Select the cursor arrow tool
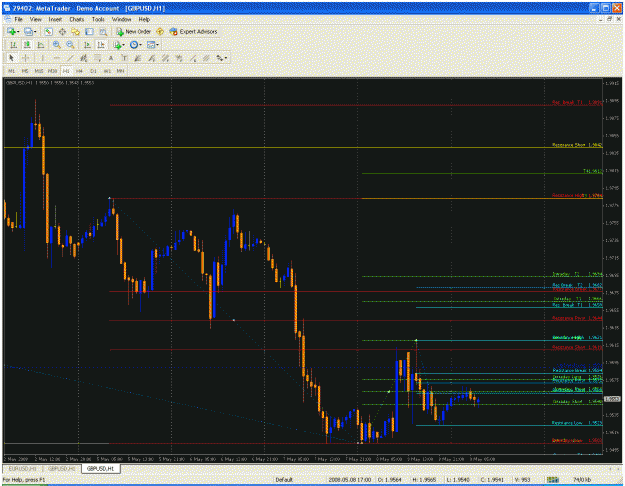The width and height of the screenshot is (625, 486). click(x=12, y=58)
